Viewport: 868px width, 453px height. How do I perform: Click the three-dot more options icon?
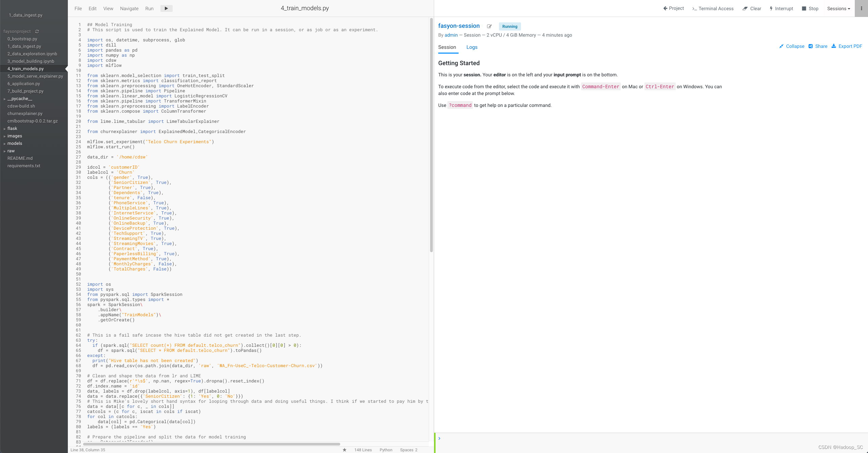pos(861,8)
